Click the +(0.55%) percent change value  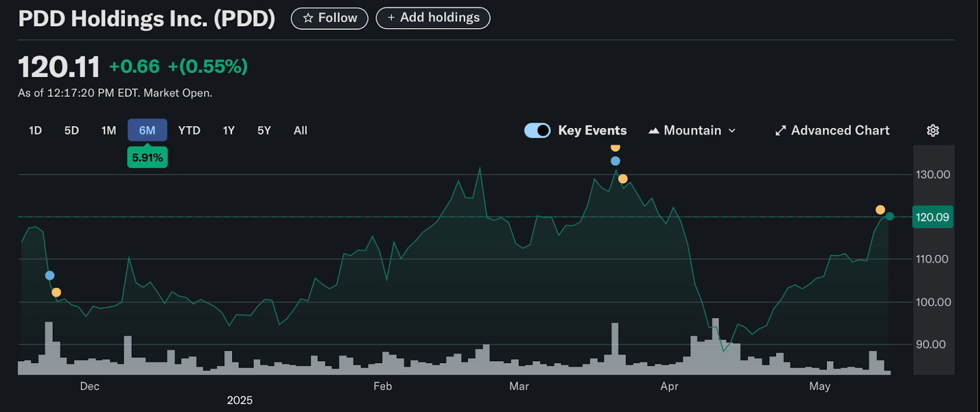[x=208, y=66]
